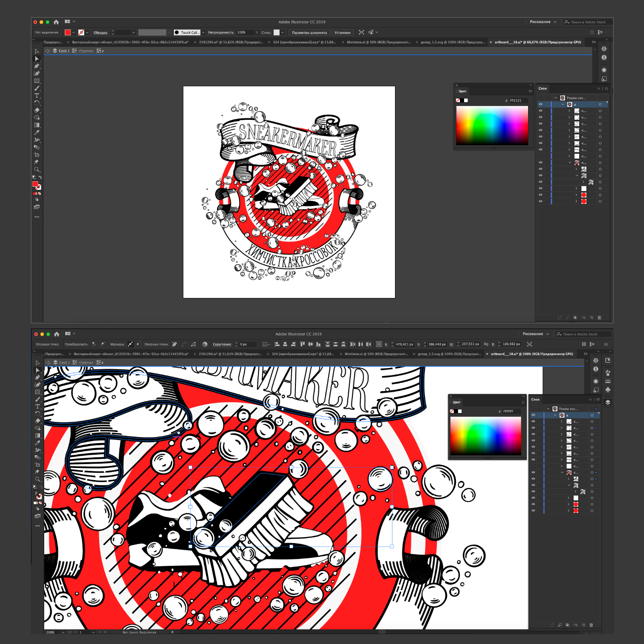Image resolution: width=644 pixels, height=644 pixels.
Task: Switch to group_1.2.svg tab in upper window
Action: (453, 43)
